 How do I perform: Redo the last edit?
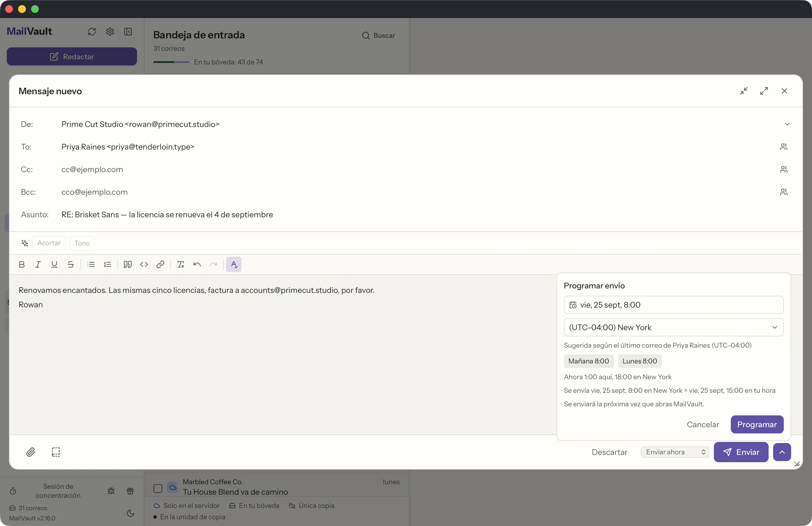[214, 264]
